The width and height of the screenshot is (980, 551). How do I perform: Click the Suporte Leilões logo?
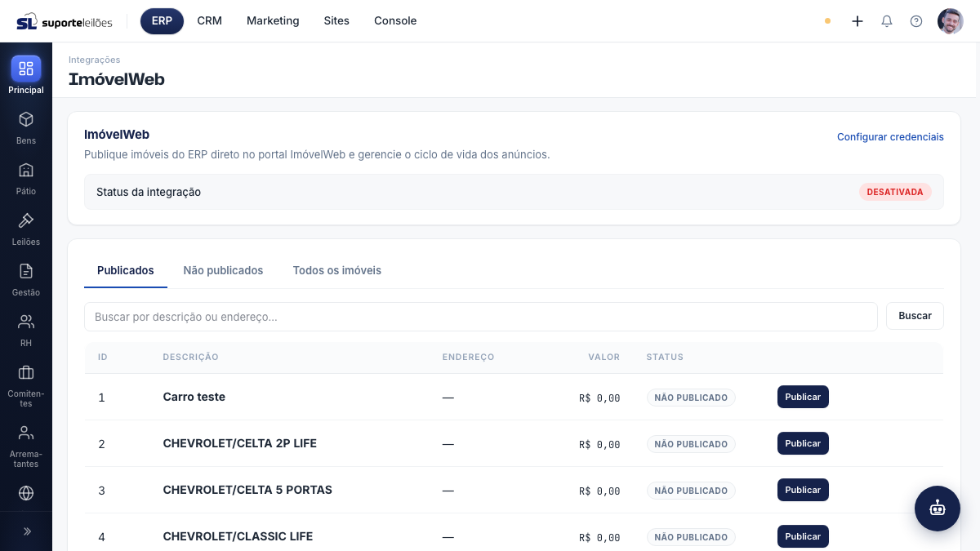(x=65, y=21)
